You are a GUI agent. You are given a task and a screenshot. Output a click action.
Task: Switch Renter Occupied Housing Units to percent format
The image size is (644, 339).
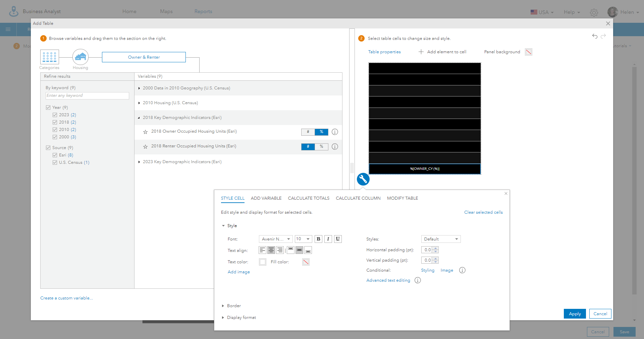click(321, 147)
